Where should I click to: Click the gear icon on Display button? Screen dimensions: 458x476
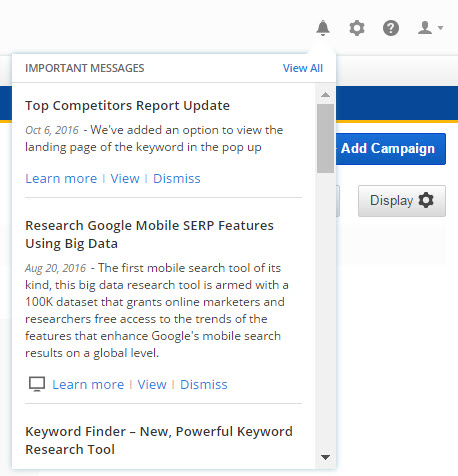tap(426, 200)
